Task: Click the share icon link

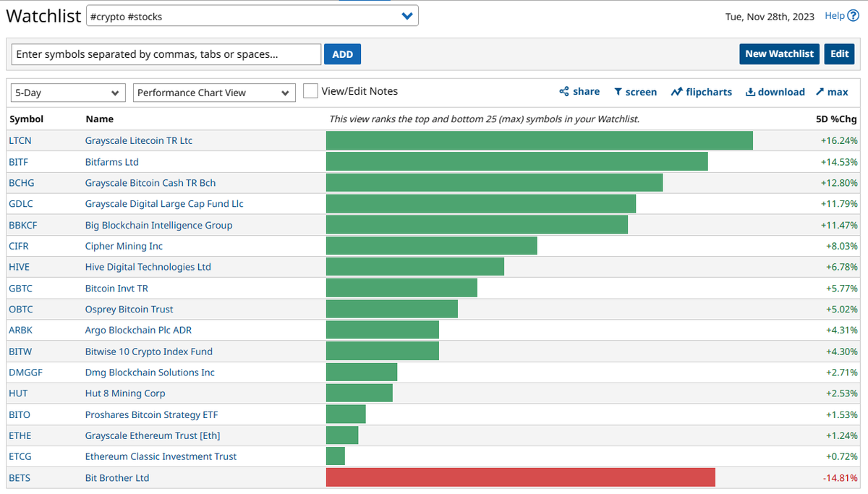Action: point(579,91)
